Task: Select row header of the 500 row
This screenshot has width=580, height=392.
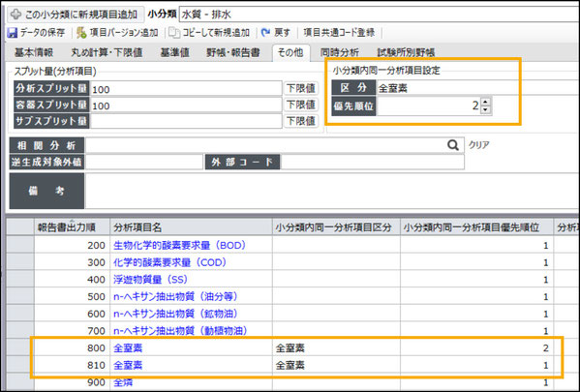Action: point(20,296)
